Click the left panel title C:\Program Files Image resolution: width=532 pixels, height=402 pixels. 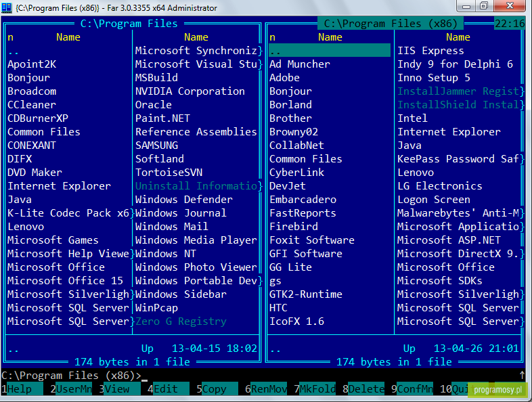(x=129, y=24)
